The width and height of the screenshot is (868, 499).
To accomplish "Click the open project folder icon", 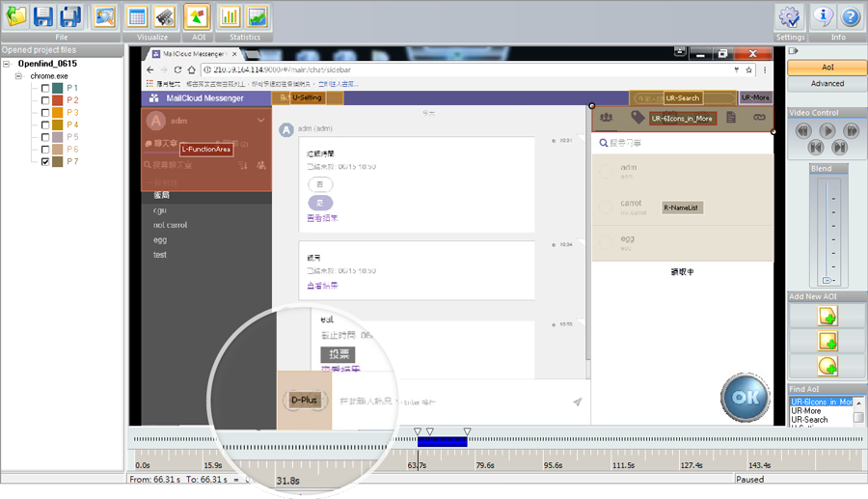I will 16,16.
